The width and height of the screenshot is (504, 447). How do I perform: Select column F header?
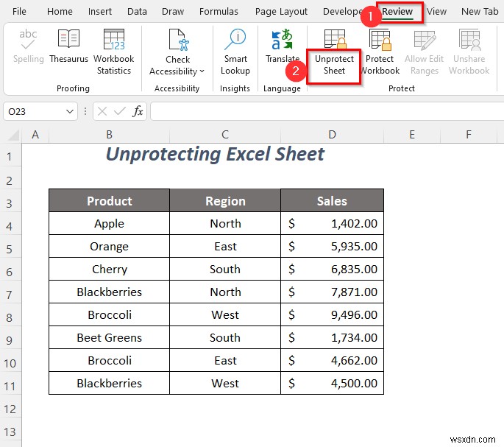[469, 135]
